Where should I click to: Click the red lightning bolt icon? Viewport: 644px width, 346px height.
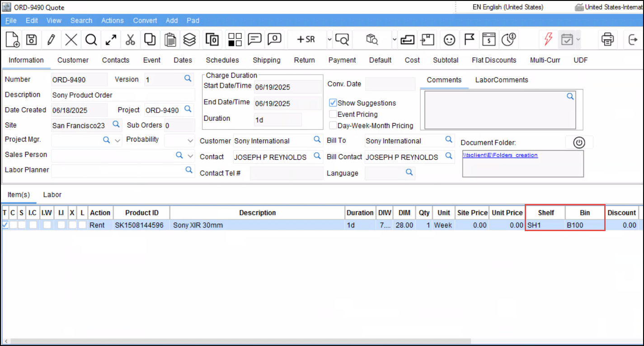click(548, 40)
